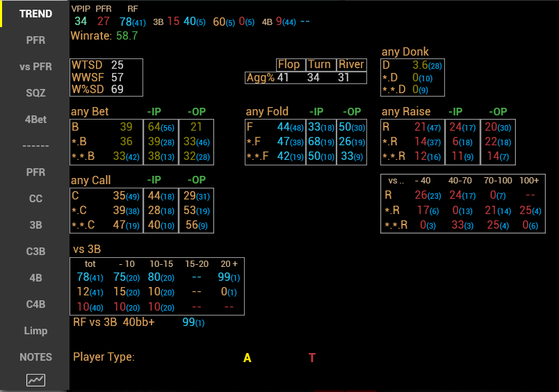This screenshot has width=559, height=392.
Task: Open the Limp tab
Action: [35, 331]
